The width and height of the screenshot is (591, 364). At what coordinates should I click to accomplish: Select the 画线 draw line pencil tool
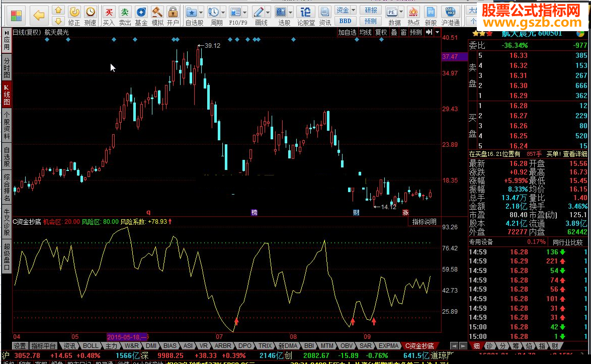coord(259,13)
